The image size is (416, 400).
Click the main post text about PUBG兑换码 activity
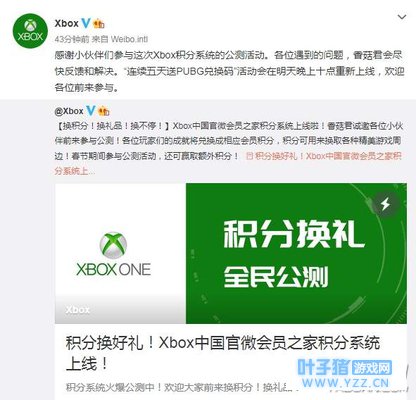(x=229, y=71)
